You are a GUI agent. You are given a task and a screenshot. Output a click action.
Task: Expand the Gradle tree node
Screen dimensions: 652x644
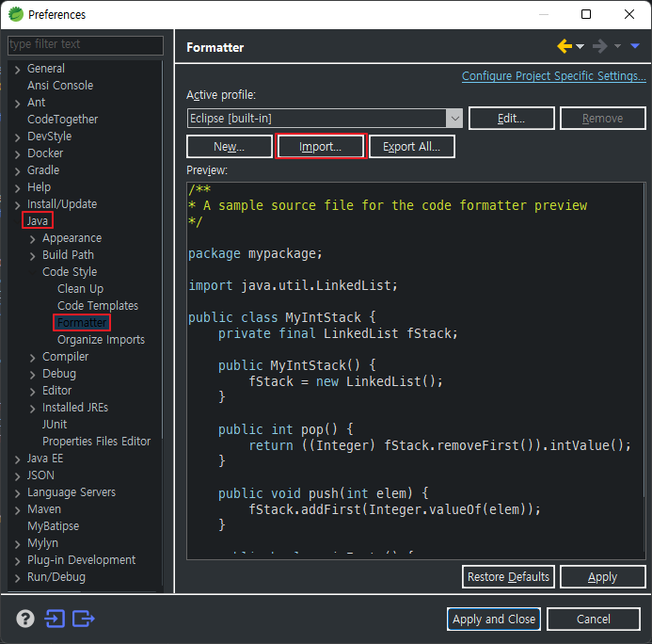18,171
